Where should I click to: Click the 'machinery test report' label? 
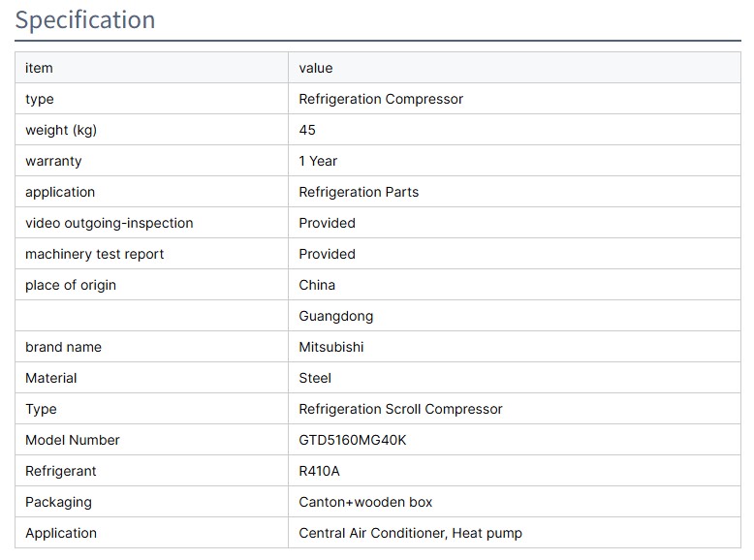(x=95, y=254)
